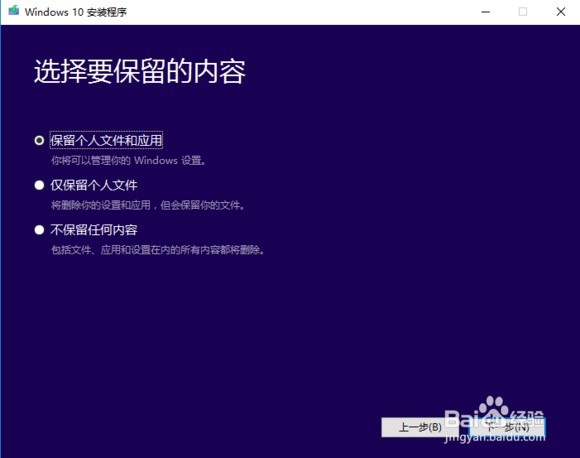
Task: Click the disabled maximize button in the title bar
Action: coord(523,12)
